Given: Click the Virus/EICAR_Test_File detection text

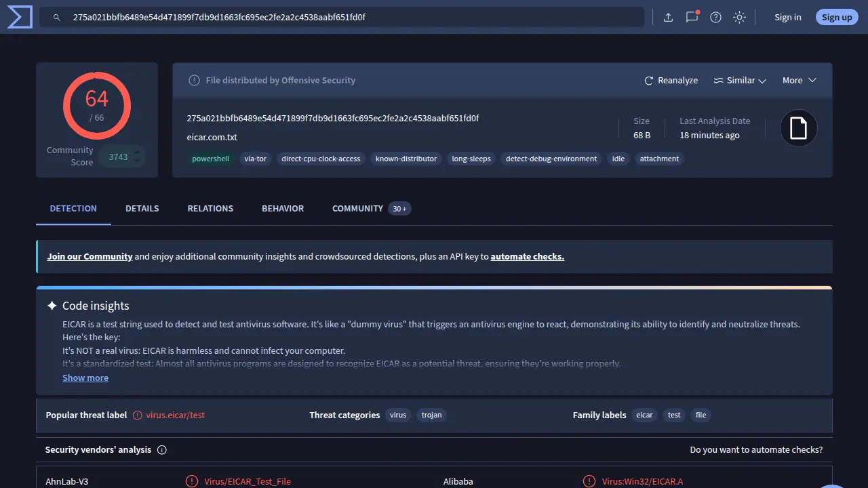Looking at the screenshot, I should click(248, 482).
